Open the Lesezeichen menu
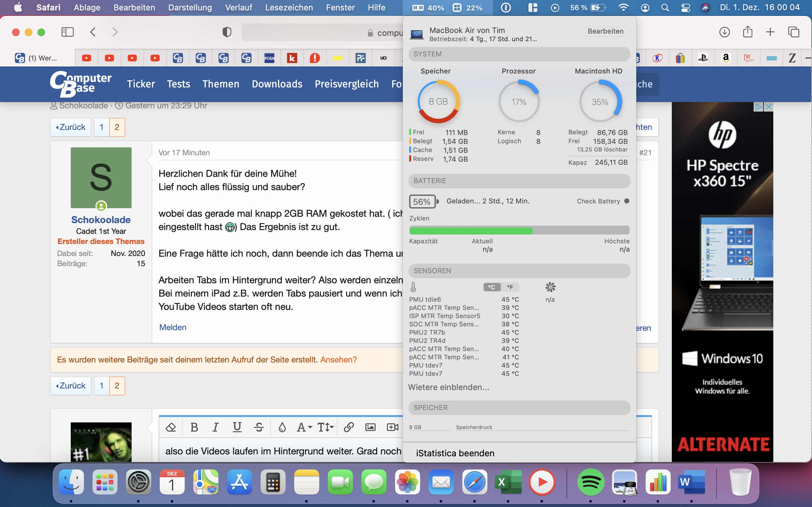 [289, 7]
